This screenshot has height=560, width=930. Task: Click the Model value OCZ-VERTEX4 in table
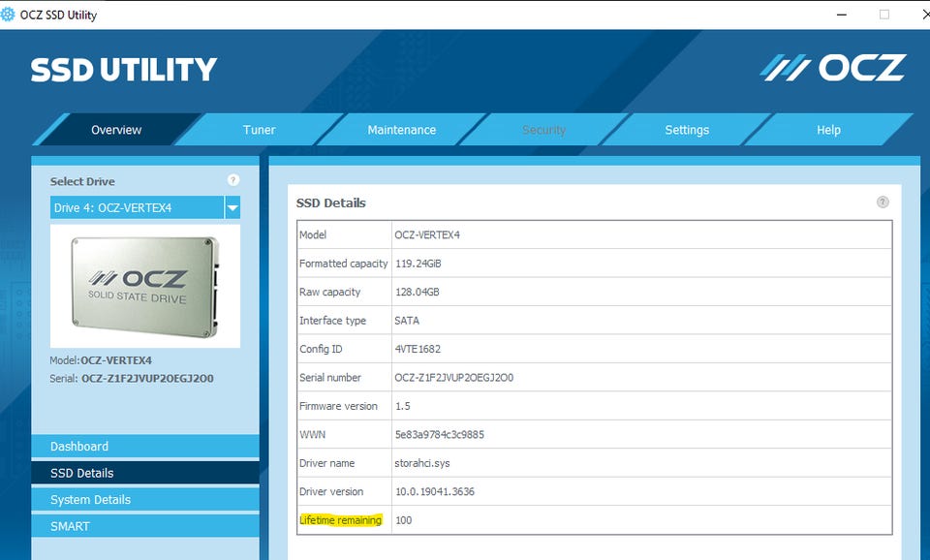pos(427,234)
